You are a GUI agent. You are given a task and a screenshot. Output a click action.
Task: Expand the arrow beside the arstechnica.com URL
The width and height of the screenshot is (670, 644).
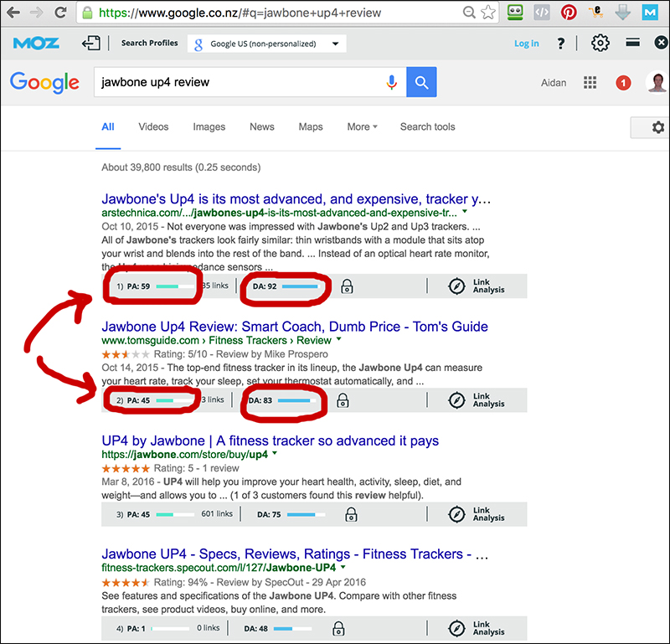[x=465, y=212]
